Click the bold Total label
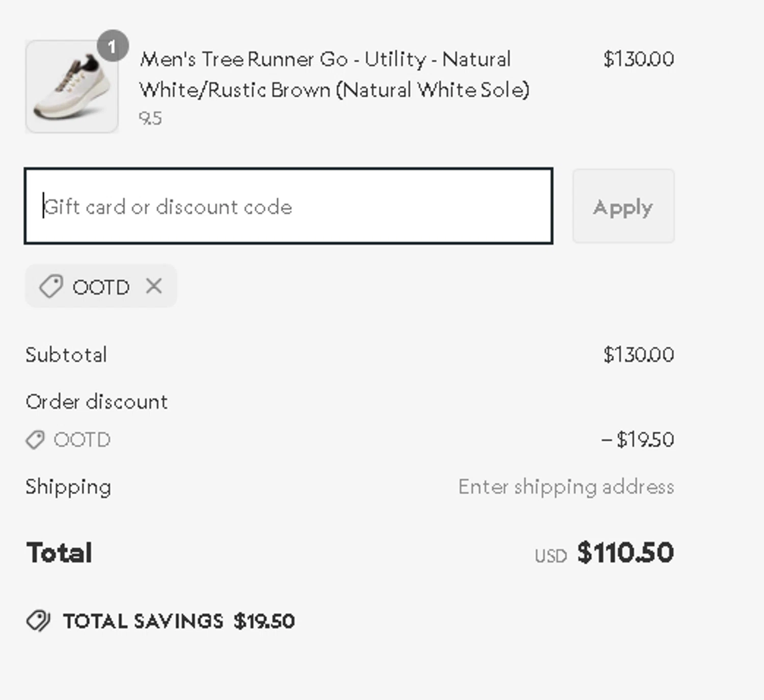The image size is (764, 700). point(59,553)
